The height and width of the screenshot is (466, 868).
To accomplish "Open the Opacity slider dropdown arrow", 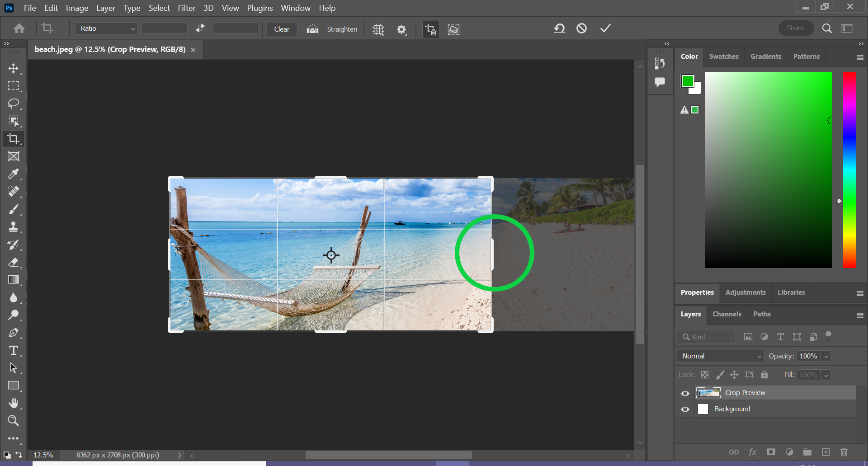I will pos(826,356).
